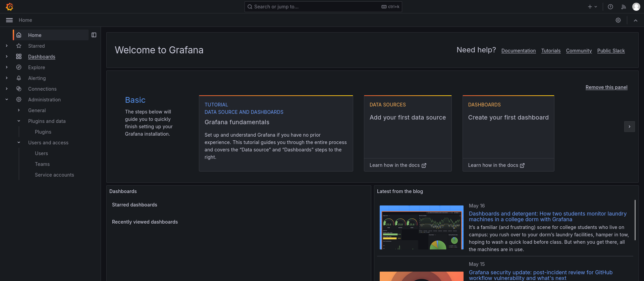Open the Grafana fundamentals tutorial card
Viewport: 644px width, 281px height.
276,133
